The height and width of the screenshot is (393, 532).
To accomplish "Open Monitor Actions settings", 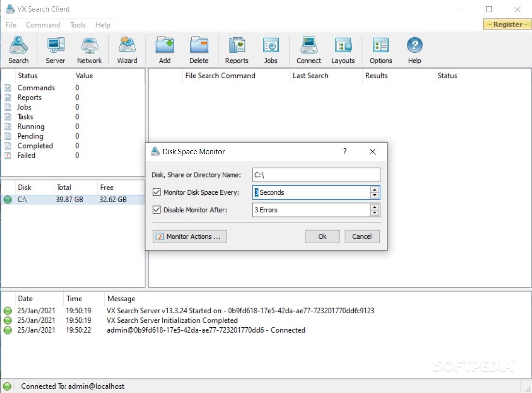I will click(190, 236).
